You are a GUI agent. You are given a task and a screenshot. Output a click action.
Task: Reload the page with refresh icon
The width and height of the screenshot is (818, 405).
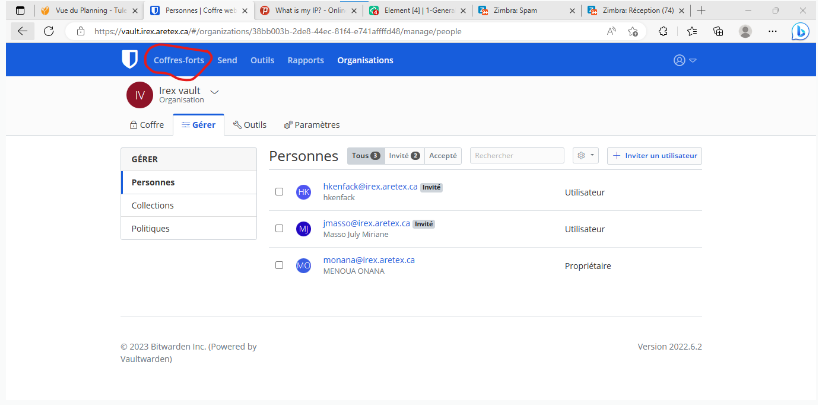click(49, 31)
